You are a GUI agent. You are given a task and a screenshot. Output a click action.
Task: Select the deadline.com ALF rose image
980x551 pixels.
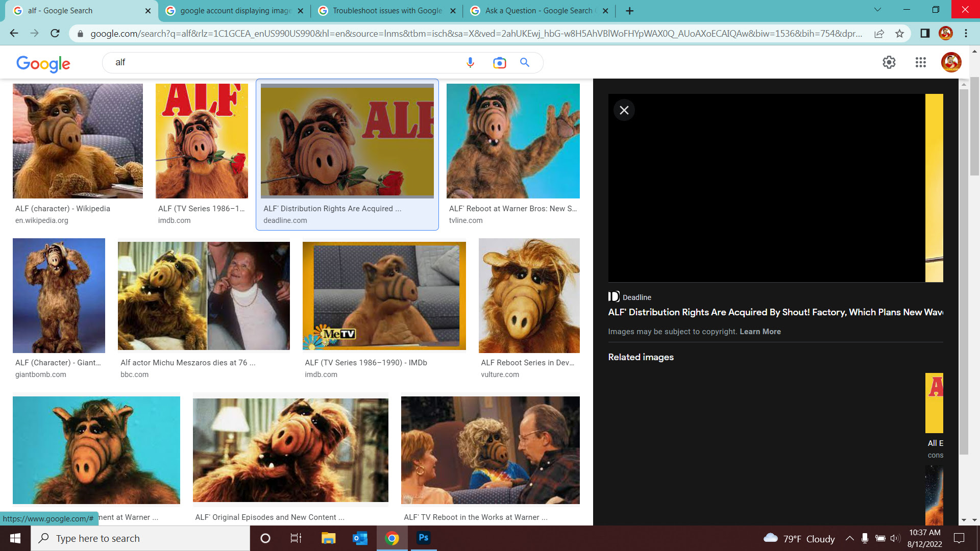pos(347,141)
